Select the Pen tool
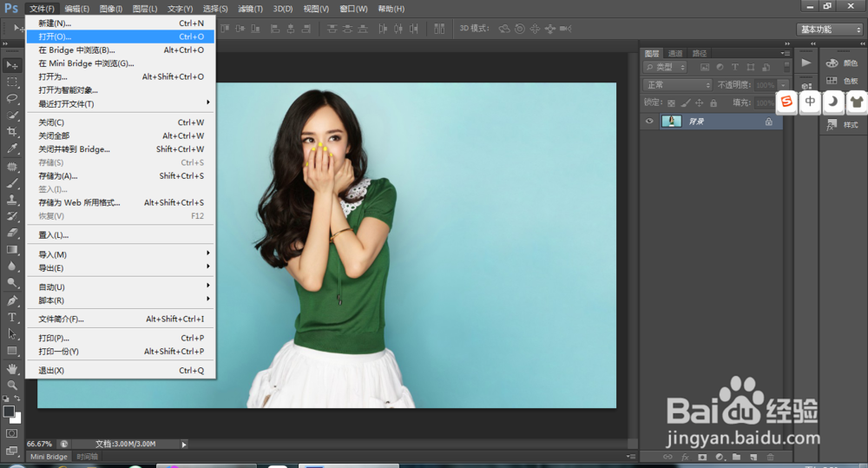The height and width of the screenshot is (468, 868). [11, 300]
